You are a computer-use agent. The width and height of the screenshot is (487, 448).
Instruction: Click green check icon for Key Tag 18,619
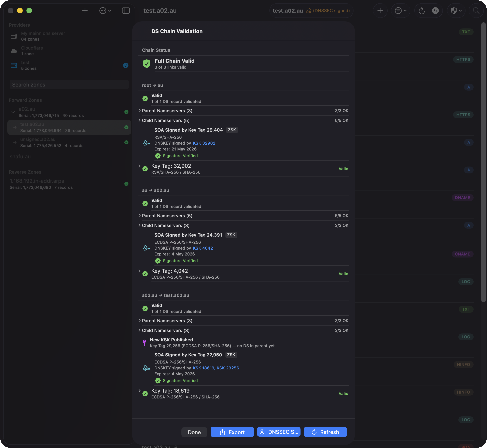(x=145, y=393)
